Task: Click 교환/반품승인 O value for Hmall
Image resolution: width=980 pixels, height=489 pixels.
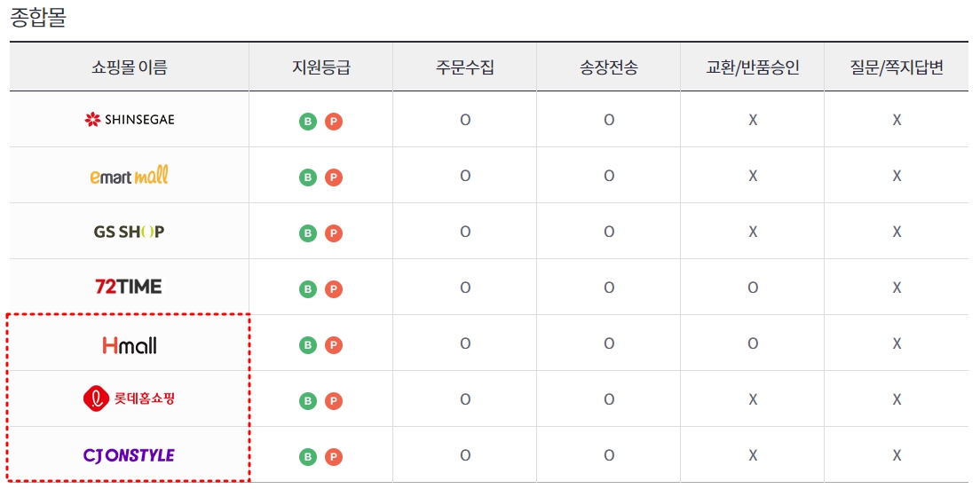Action: point(753,343)
